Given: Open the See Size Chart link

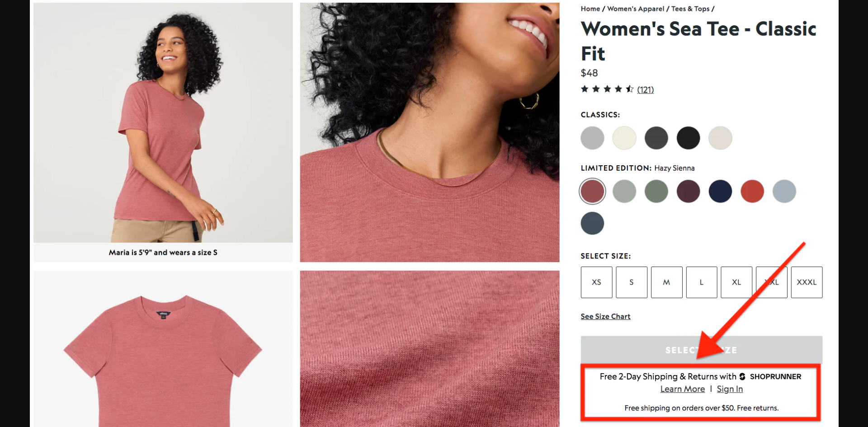Looking at the screenshot, I should click(x=605, y=316).
